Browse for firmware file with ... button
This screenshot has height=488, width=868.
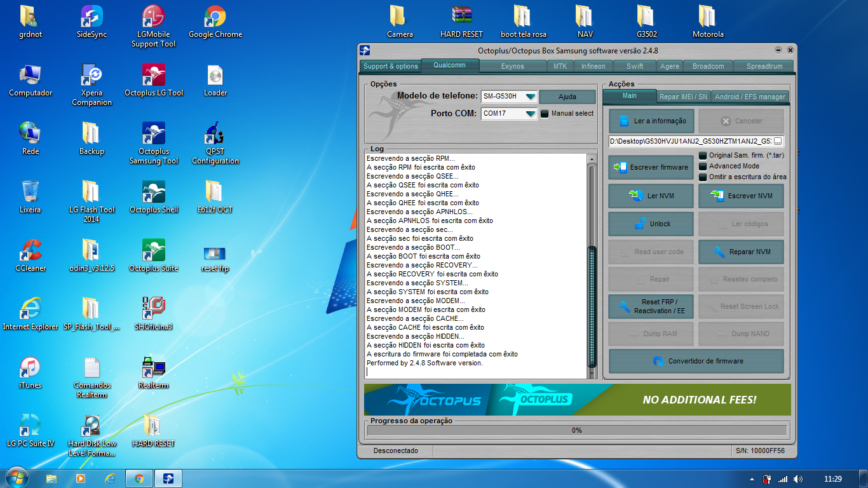pos(778,141)
